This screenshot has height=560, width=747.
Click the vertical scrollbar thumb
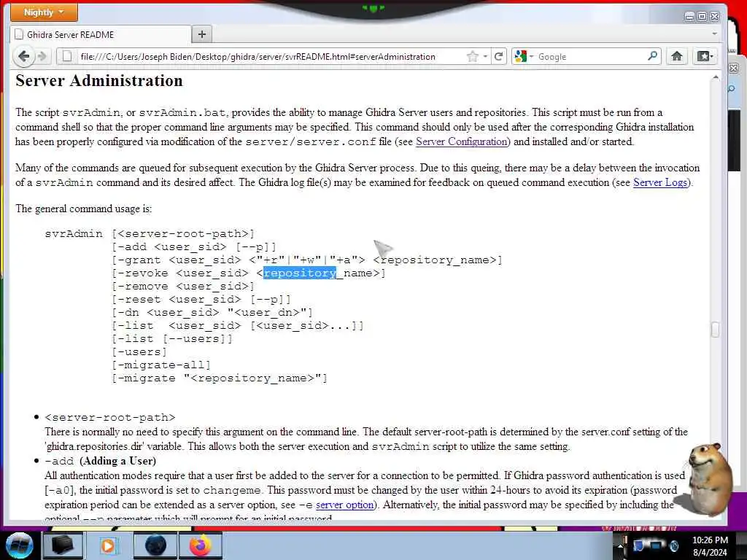pos(715,330)
